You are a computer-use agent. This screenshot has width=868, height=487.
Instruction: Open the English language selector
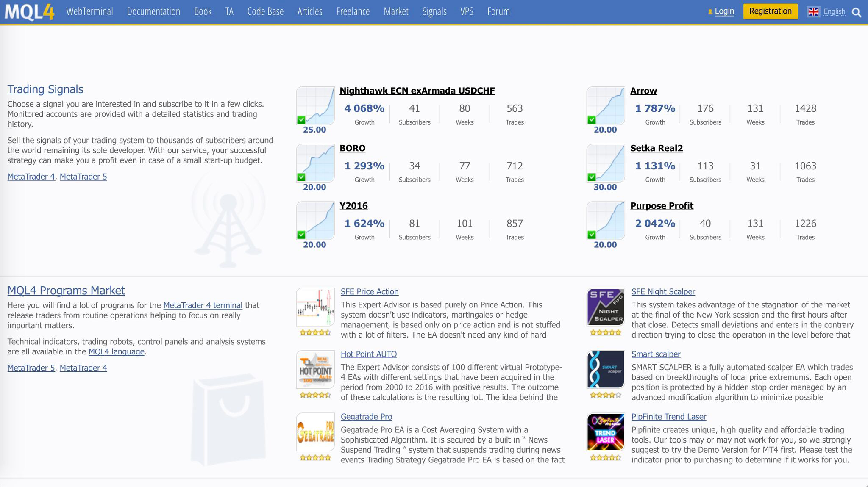click(834, 12)
